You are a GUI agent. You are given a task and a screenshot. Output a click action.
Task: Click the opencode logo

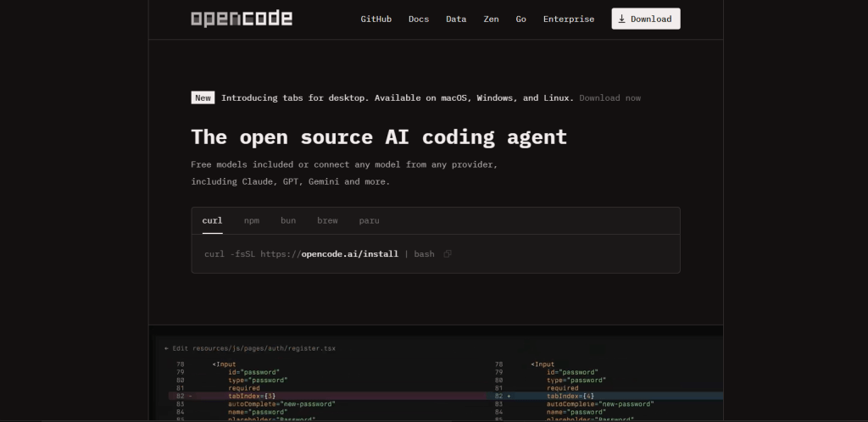pyautogui.click(x=242, y=19)
